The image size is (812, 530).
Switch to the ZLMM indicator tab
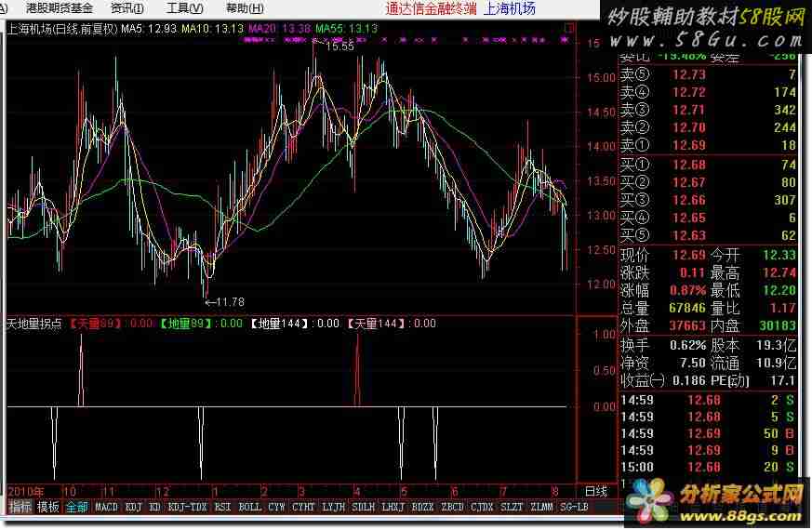(x=541, y=507)
